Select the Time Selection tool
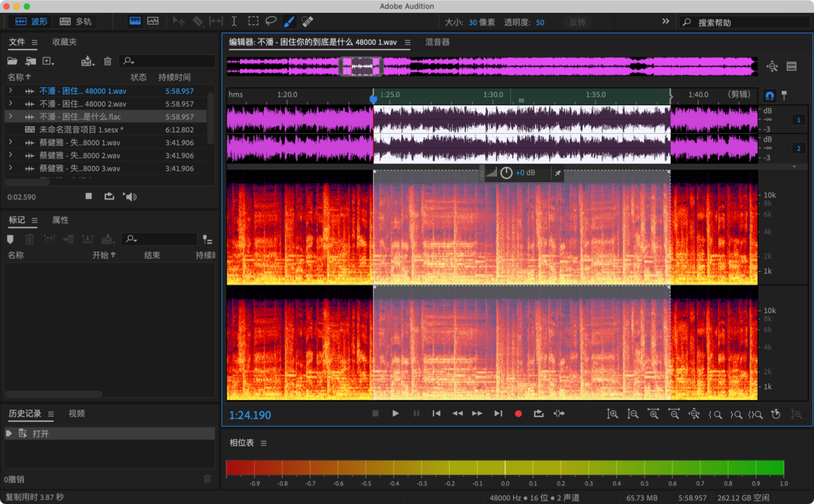 (x=234, y=21)
